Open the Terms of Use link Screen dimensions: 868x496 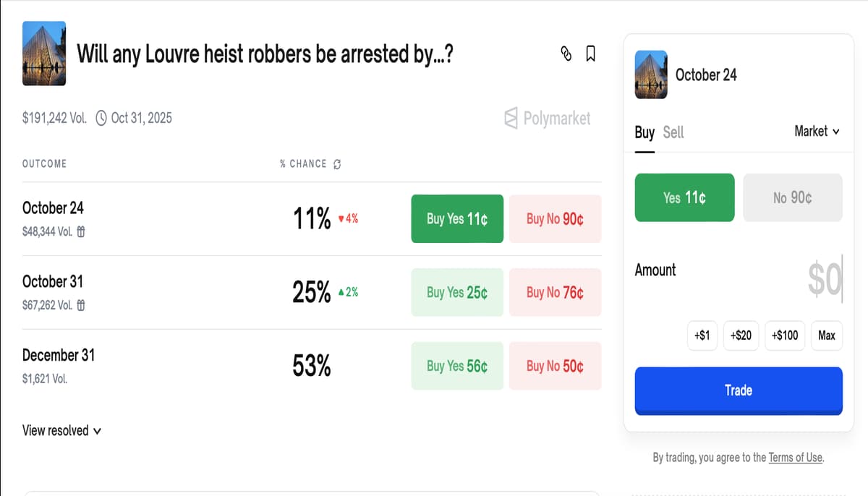point(795,458)
